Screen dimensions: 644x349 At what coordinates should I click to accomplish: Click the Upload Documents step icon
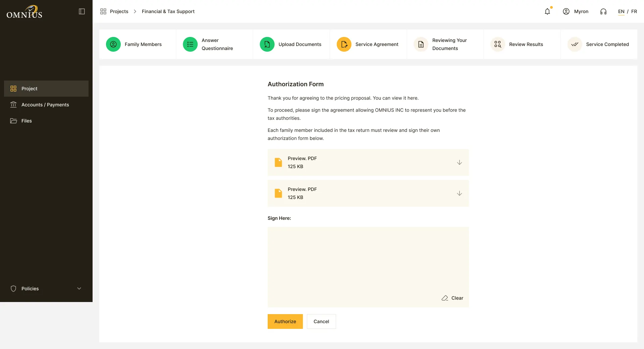coord(267,44)
